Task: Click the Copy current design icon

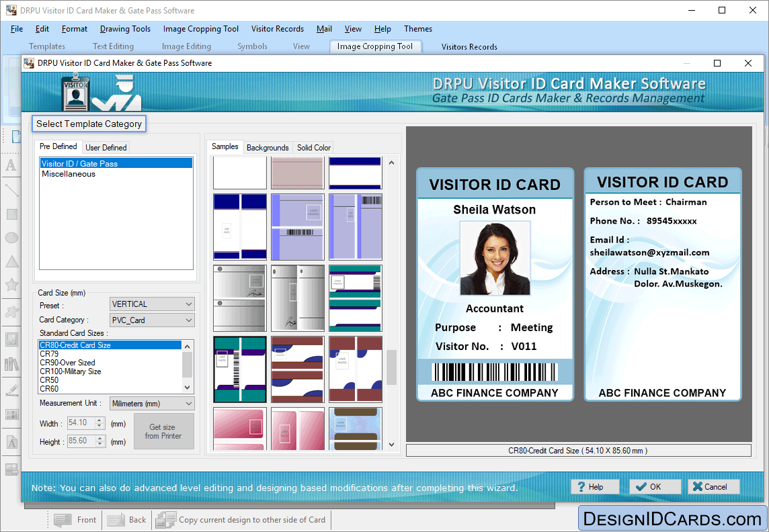Action: [165, 520]
